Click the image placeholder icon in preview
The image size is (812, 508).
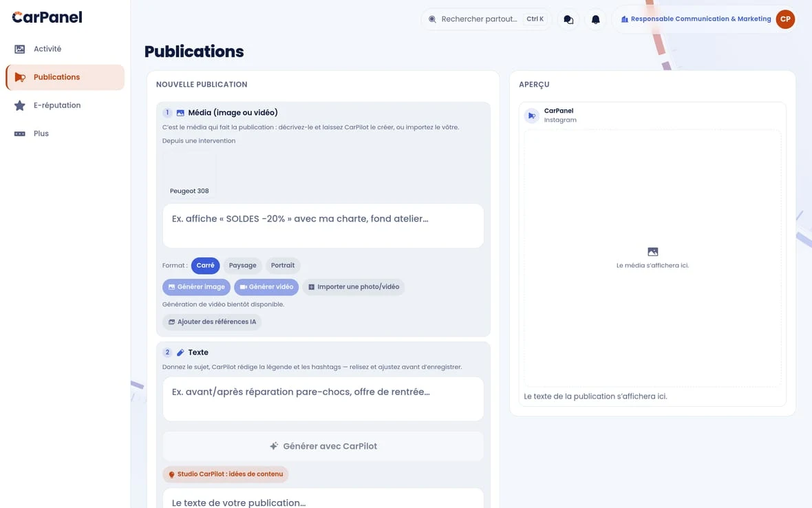click(x=652, y=252)
